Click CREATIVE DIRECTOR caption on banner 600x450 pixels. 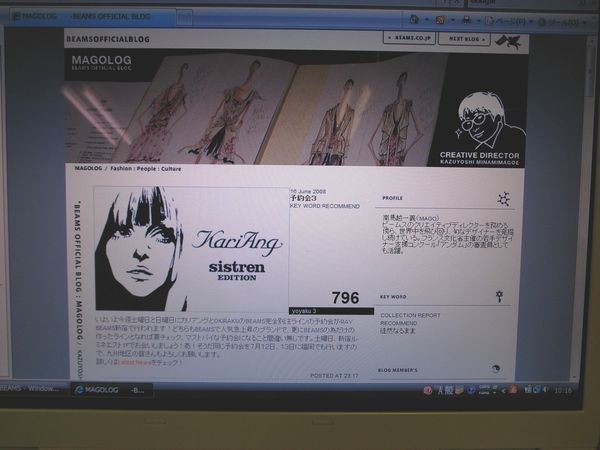point(479,155)
